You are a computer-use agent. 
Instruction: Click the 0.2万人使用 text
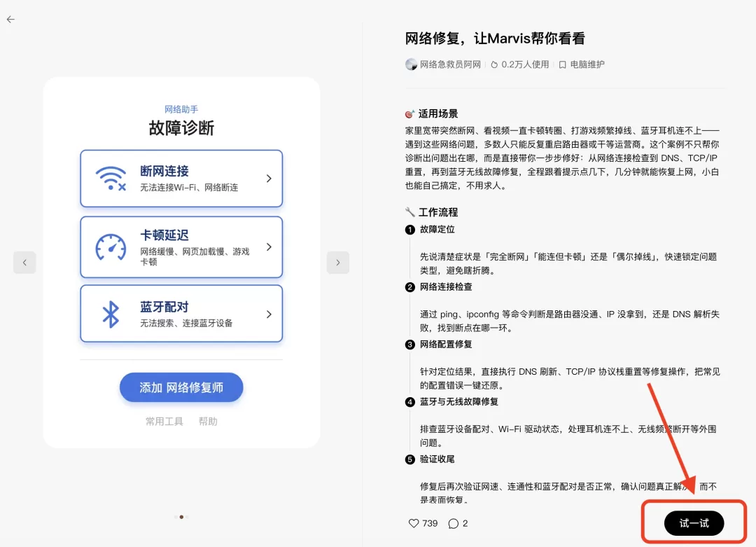pos(525,64)
